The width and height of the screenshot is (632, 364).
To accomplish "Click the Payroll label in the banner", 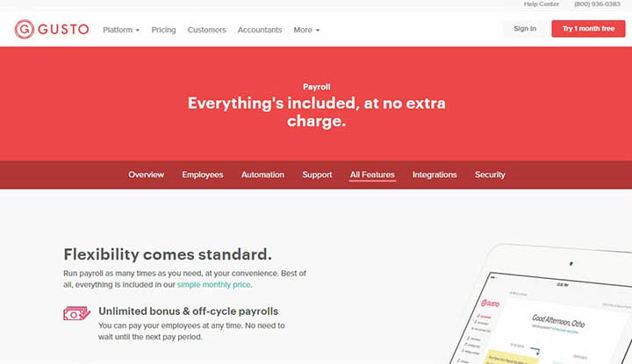I will click(x=316, y=87).
